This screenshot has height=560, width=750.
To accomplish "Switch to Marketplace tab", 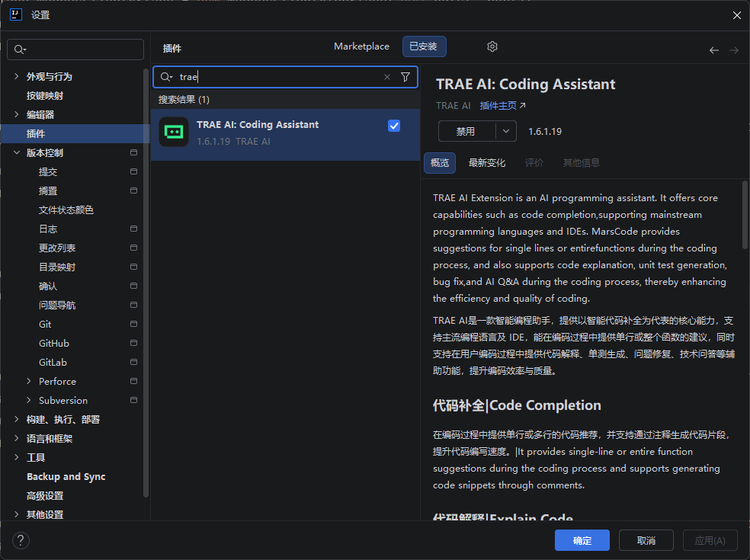I will click(x=361, y=46).
